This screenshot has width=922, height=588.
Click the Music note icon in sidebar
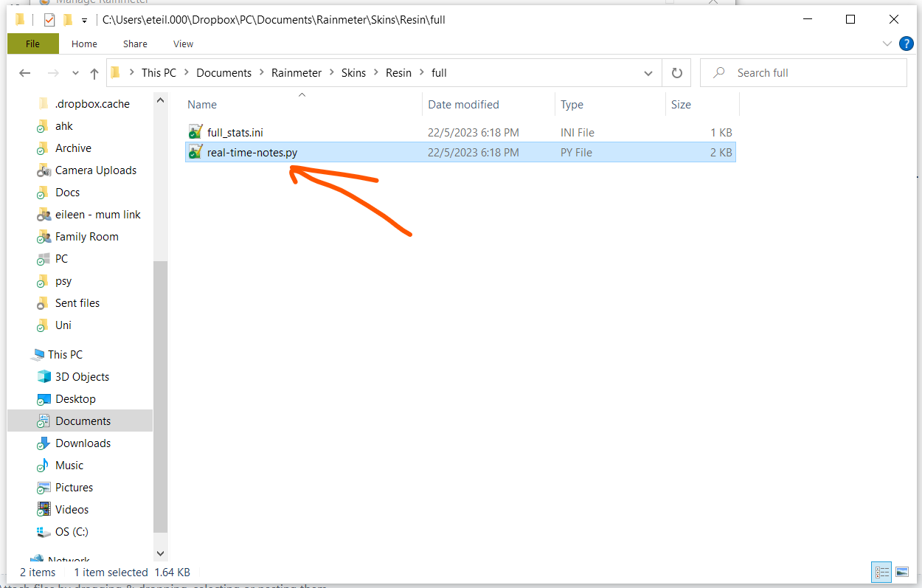pyautogui.click(x=44, y=465)
